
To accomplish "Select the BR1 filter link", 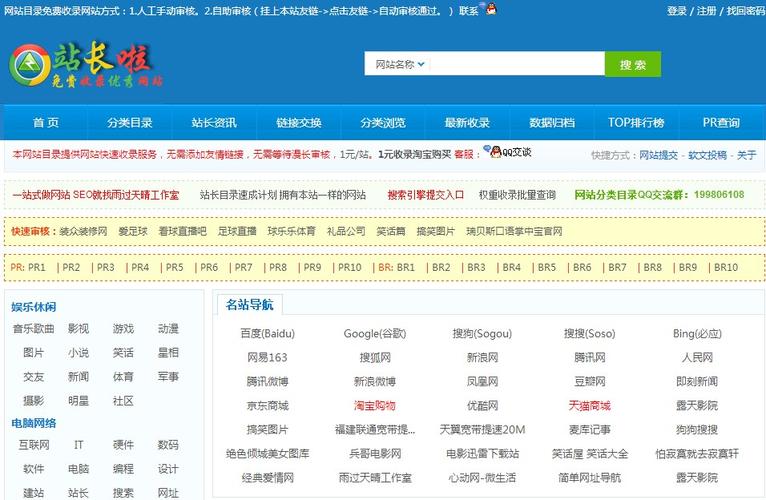I will (x=405, y=267).
